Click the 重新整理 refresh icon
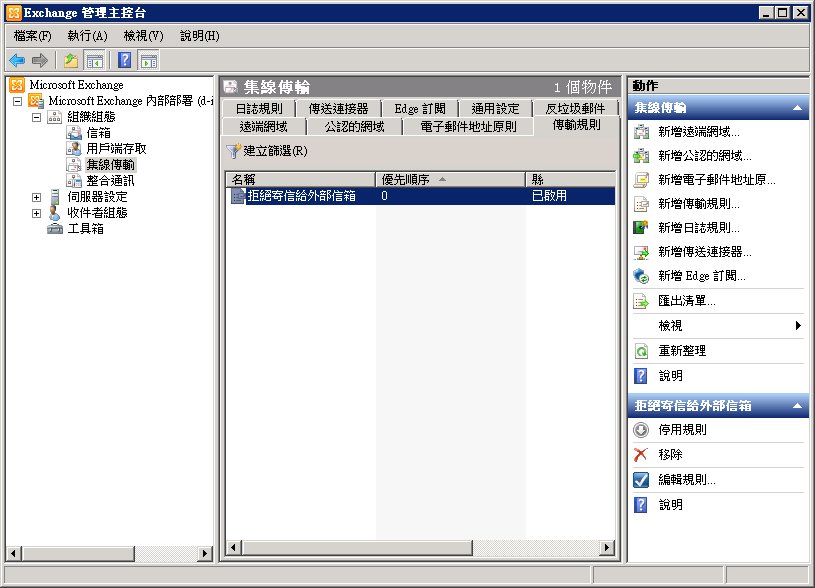This screenshot has height=588, width=815. pos(641,351)
